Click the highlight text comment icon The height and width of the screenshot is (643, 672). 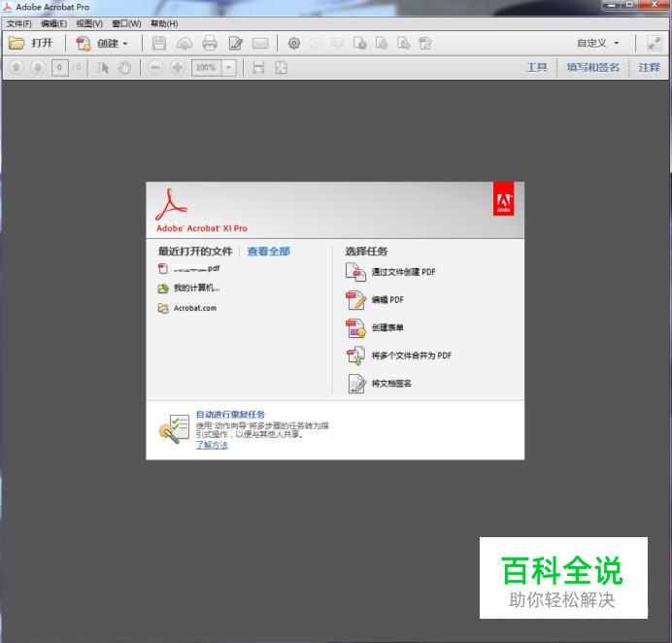pos(338,44)
